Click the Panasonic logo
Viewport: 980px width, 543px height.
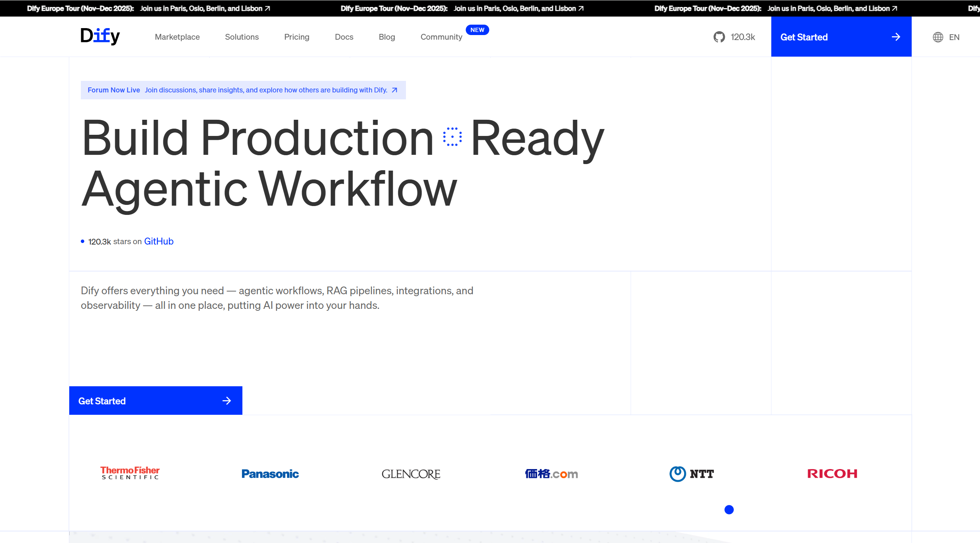click(x=270, y=474)
